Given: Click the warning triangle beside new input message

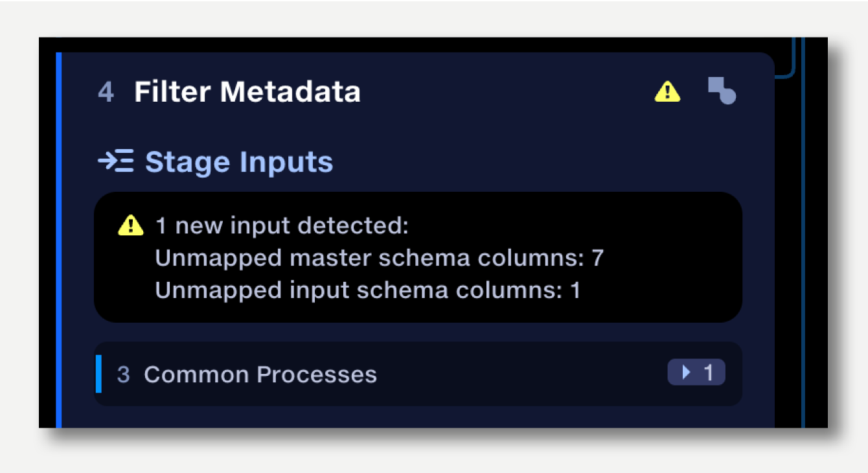Looking at the screenshot, I should click(x=131, y=225).
